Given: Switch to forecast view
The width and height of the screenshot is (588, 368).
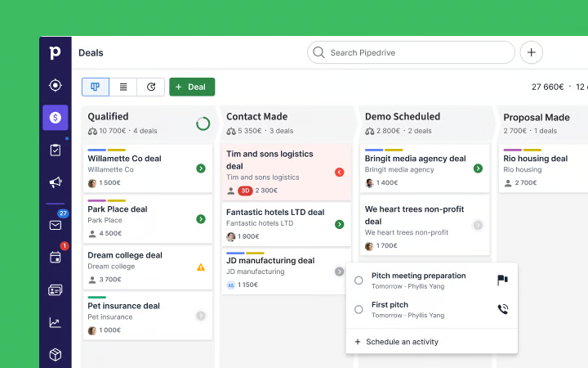Looking at the screenshot, I should (151, 88).
